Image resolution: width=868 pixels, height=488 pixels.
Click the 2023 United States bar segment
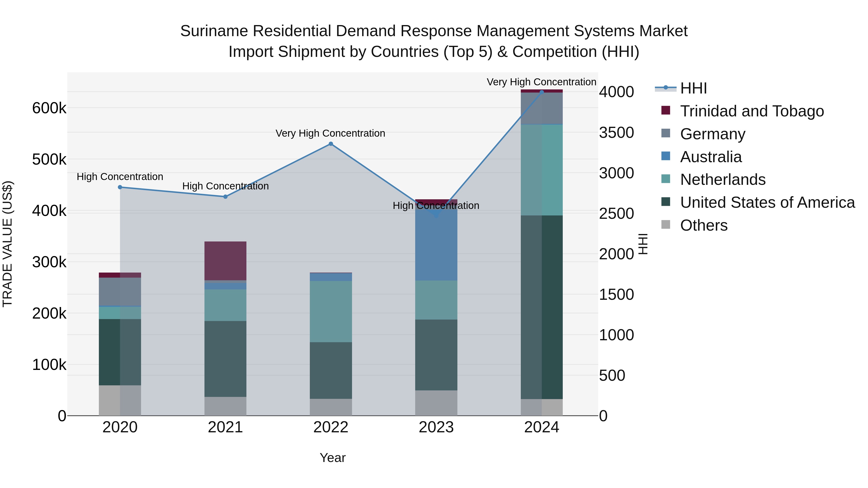tap(436, 355)
